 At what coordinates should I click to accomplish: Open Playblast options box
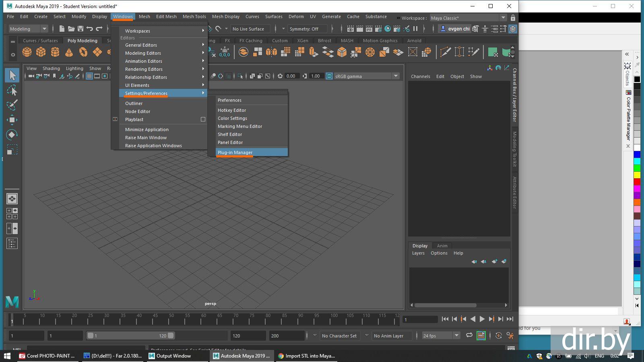pyautogui.click(x=203, y=119)
